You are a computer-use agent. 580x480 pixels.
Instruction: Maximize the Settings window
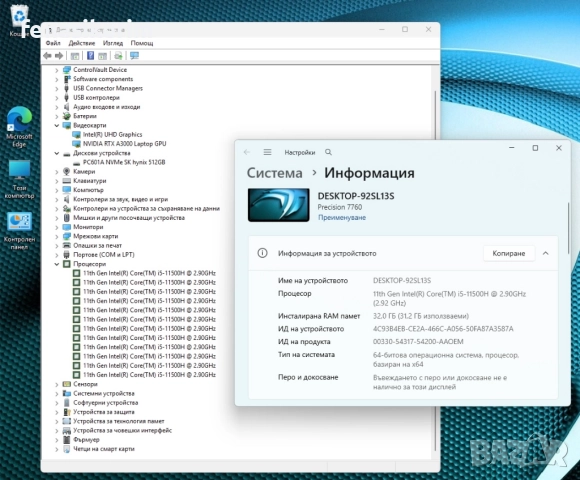[x=535, y=148]
